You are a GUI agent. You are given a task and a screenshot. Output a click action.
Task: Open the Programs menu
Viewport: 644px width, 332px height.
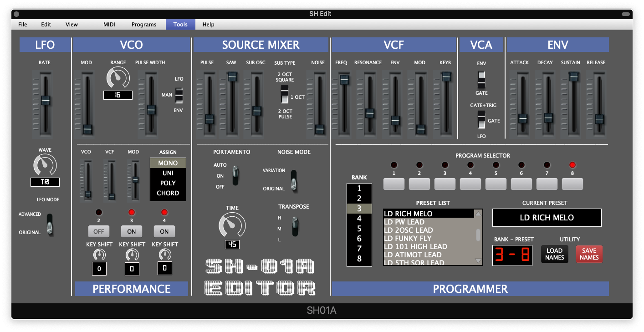click(144, 25)
